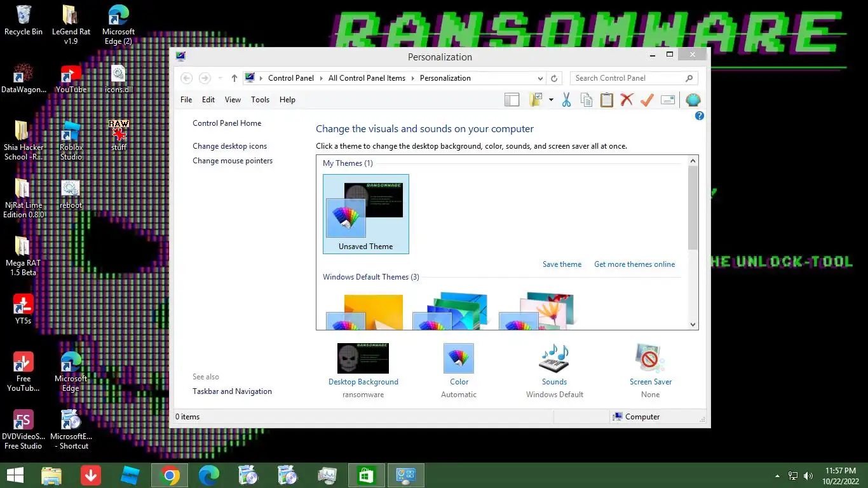Open the View menu
Viewport: 868px width, 488px height.
[233, 100]
